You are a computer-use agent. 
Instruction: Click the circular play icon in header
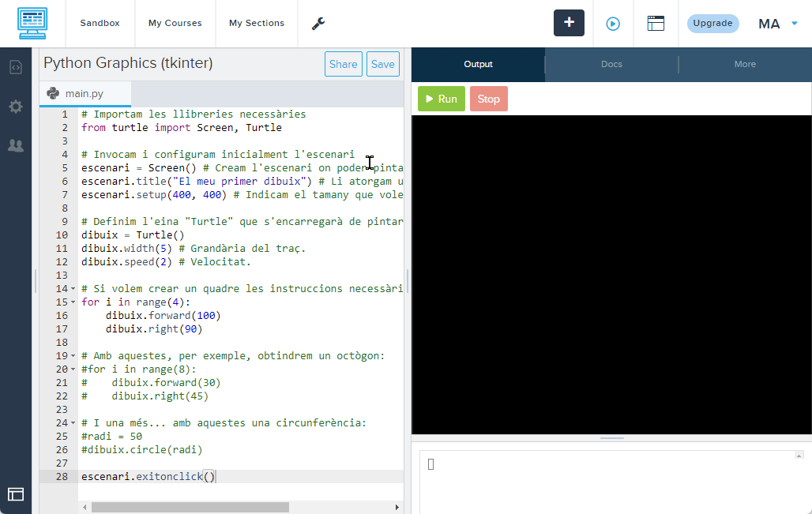[x=613, y=24]
